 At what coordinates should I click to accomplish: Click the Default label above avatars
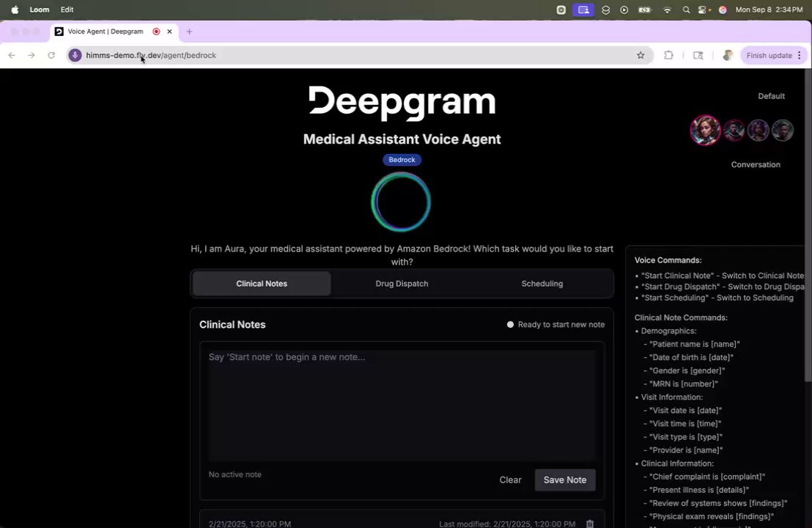[771, 96]
